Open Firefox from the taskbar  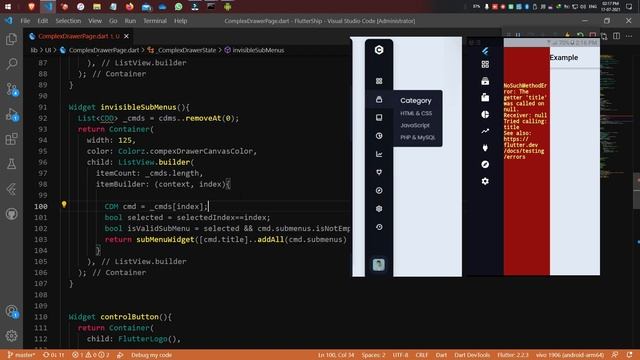[129, 7]
